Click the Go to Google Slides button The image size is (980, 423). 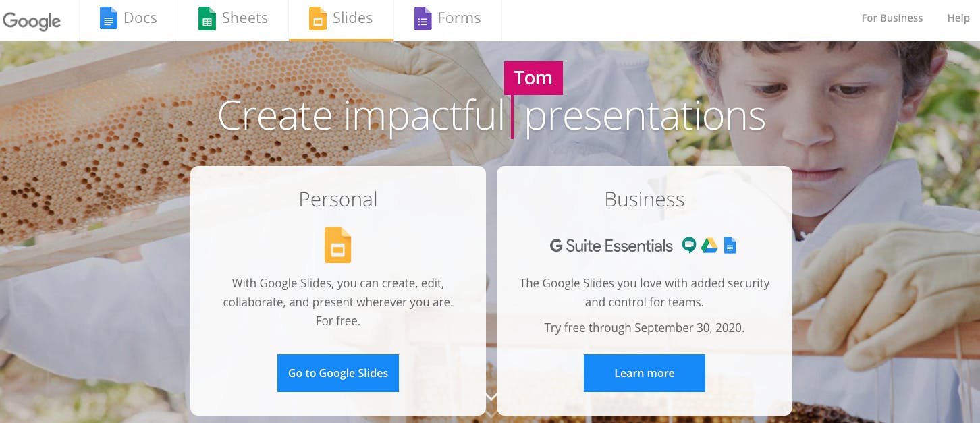pos(338,373)
